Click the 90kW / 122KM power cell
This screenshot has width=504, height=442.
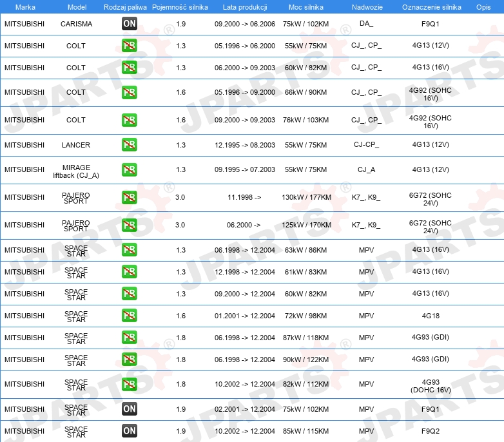pos(305,360)
